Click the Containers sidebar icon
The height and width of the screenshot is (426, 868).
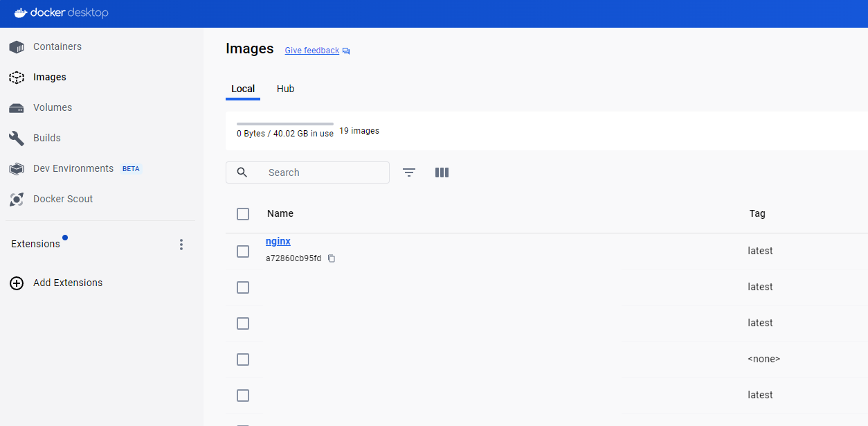[x=17, y=47]
